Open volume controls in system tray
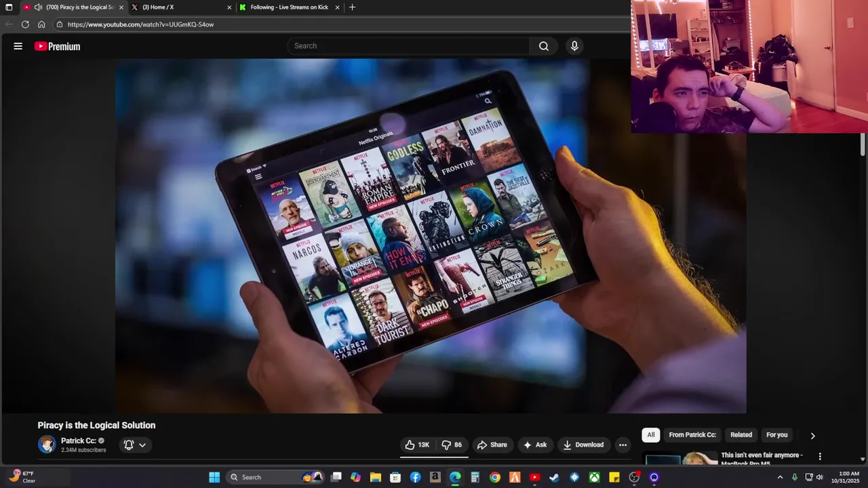 tap(820, 477)
